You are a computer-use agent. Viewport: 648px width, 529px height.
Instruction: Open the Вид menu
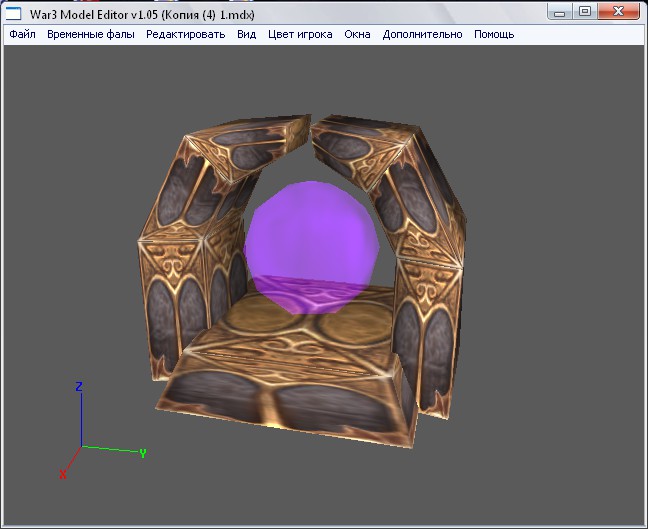coord(247,34)
